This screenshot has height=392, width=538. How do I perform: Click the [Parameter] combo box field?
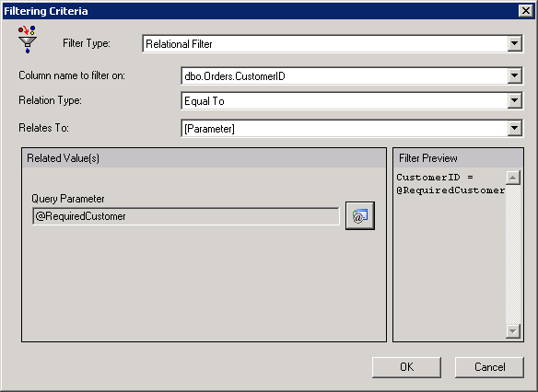click(x=345, y=128)
